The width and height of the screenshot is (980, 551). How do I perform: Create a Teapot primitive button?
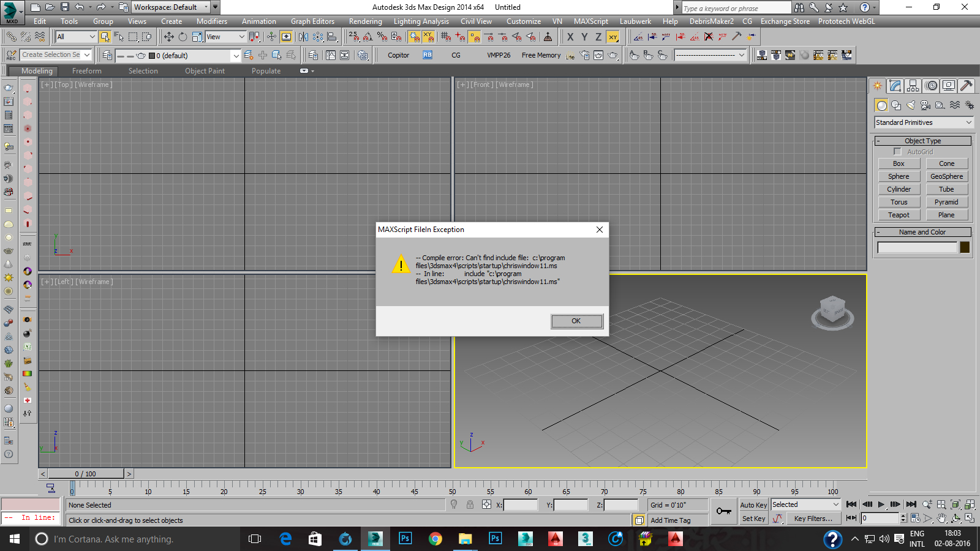coord(899,215)
